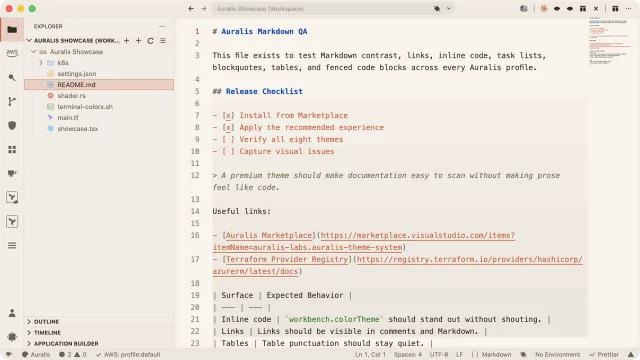Click AWS: profile:default in the status bar
Image resolution: width=640 pixels, height=360 pixels.
point(128,354)
